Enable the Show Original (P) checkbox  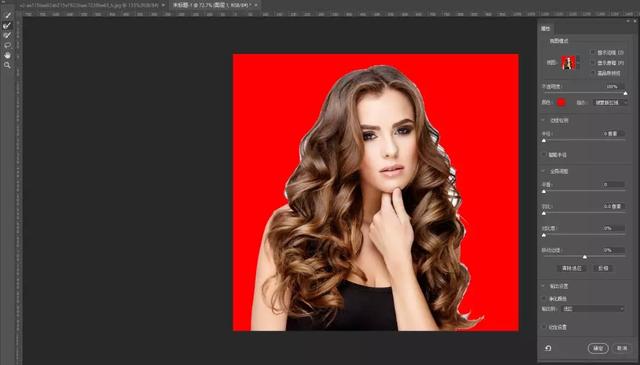click(593, 62)
